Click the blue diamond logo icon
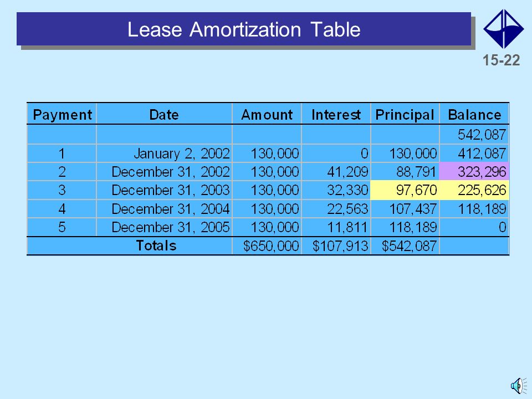 (504, 29)
